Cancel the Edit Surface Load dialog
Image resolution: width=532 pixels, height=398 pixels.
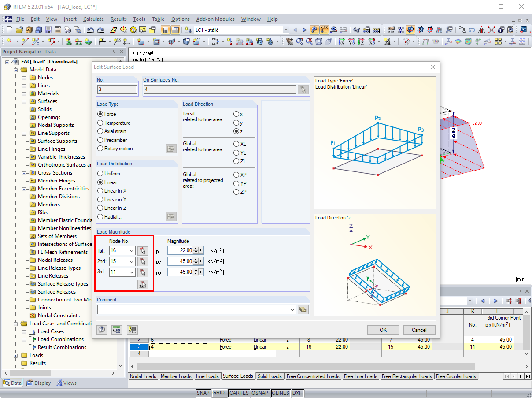point(418,329)
